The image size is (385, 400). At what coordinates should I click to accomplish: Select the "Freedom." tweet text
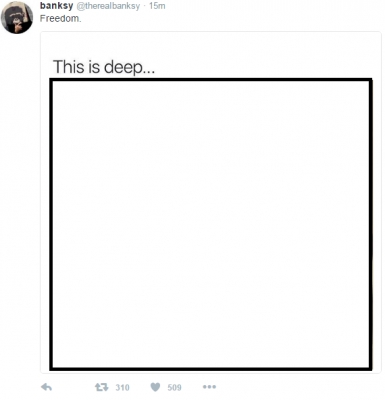pyautogui.click(x=60, y=18)
